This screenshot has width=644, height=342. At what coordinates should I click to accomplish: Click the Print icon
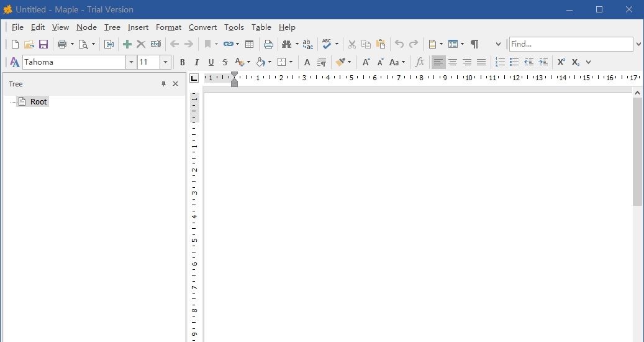(63, 44)
